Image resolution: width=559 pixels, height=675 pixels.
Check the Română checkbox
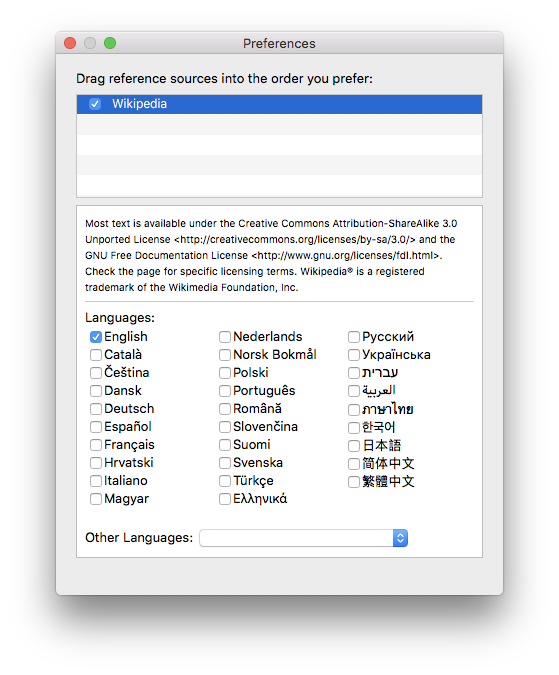click(225, 409)
